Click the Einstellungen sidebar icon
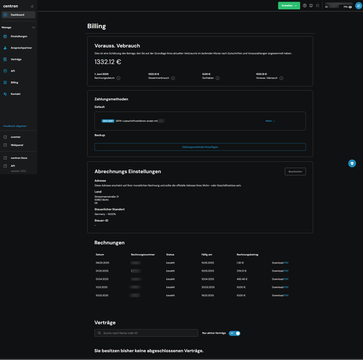 click(x=5, y=36)
